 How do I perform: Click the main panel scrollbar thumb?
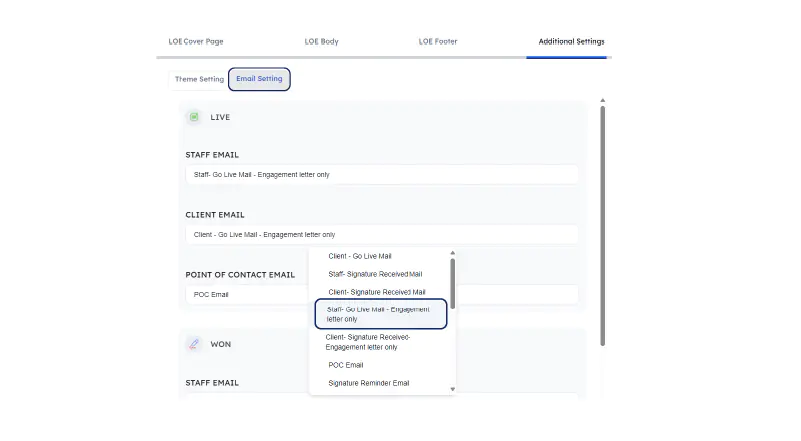pyautogui.click(x=603, y=226)
